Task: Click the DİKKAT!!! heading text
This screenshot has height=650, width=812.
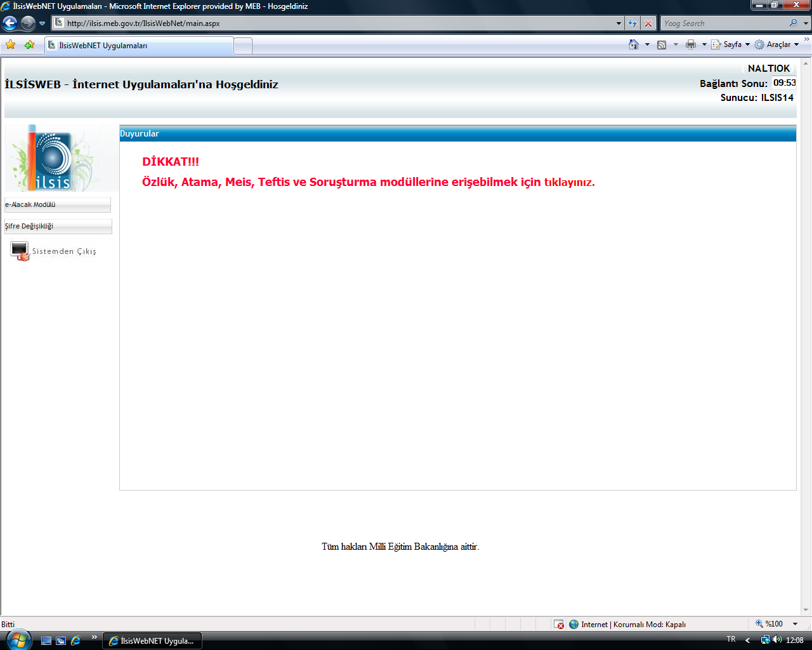Action: coord(171,162)
